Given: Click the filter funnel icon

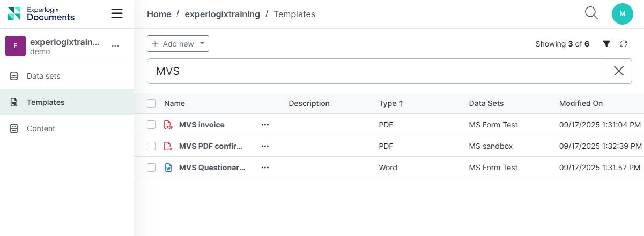Looking at the screenshot, I should click(606, 44).
